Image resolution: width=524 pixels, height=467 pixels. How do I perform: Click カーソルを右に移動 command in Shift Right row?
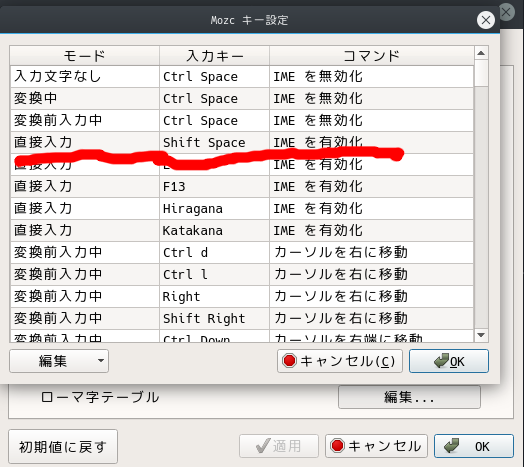pyautogui.click(x=372, y=318)
